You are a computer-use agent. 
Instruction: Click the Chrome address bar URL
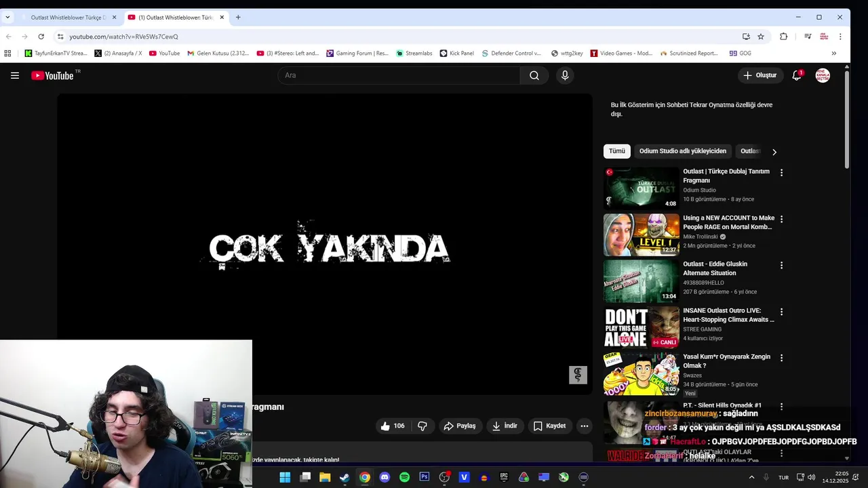tap(123, 37)
